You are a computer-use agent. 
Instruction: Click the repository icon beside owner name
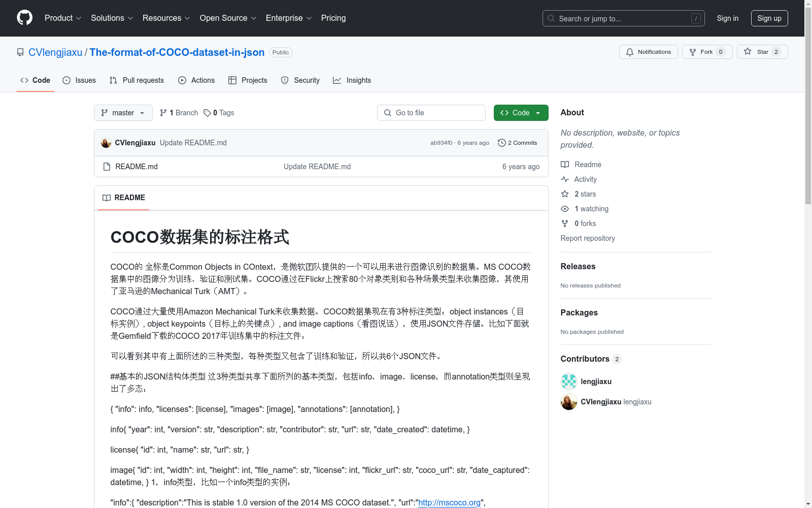tap(20, 52)
